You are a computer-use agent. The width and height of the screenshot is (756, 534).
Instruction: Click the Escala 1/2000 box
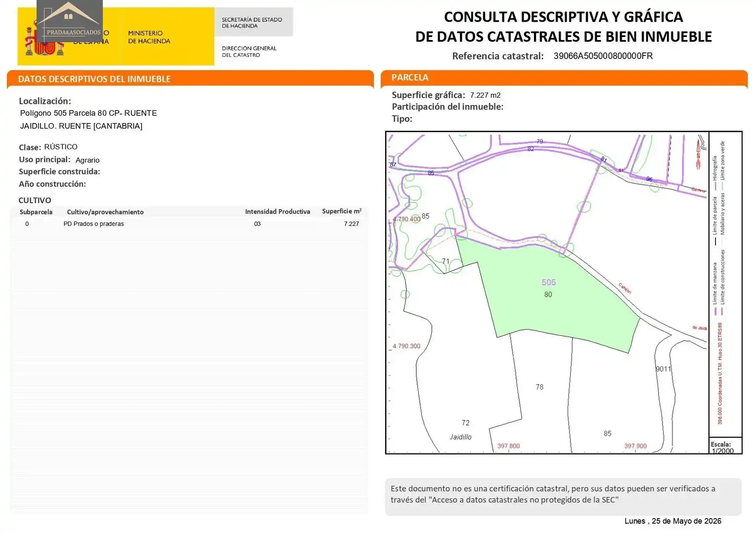point(725,446)
